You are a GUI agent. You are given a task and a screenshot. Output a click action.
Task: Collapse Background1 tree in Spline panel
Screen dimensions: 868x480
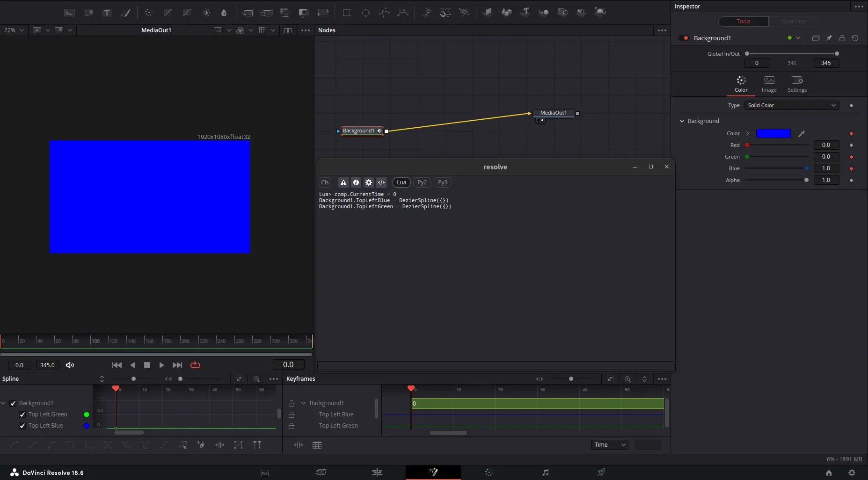click(4, 403)
